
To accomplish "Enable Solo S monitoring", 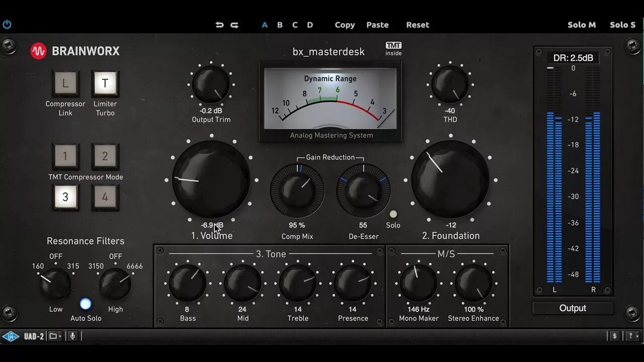I will click(x=623, y=25).
